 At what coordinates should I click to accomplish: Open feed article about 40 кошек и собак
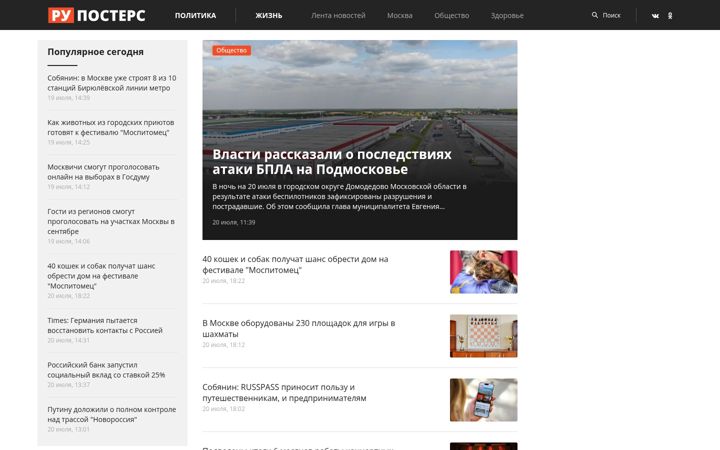[x=295, y=264]
